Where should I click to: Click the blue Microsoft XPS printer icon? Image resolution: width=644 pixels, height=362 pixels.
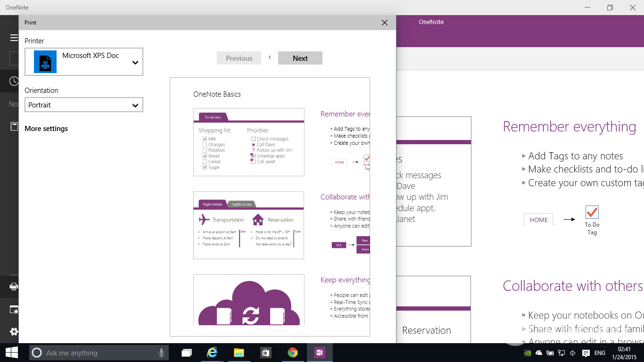coord(45,62)
